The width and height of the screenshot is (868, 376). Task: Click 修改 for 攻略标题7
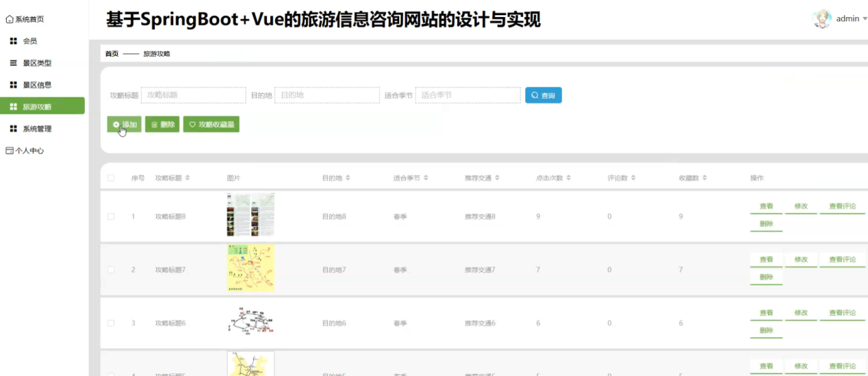pyautogui.click(x=801, y=260)
